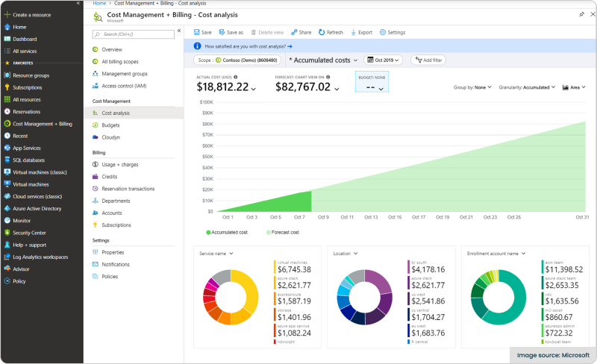This screenshot has height=364, width=597.
Task: Open Policy in dark sidebar
Action: 19,281
